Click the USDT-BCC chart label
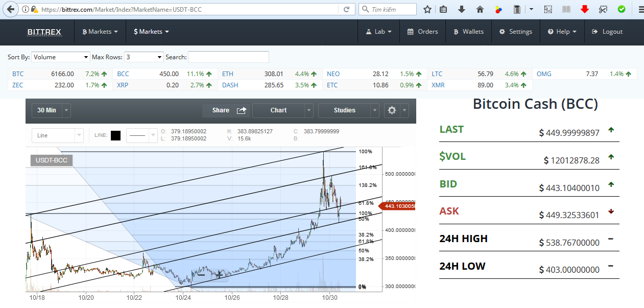Screen dimensions: 644x308 [x=52, y=160]
